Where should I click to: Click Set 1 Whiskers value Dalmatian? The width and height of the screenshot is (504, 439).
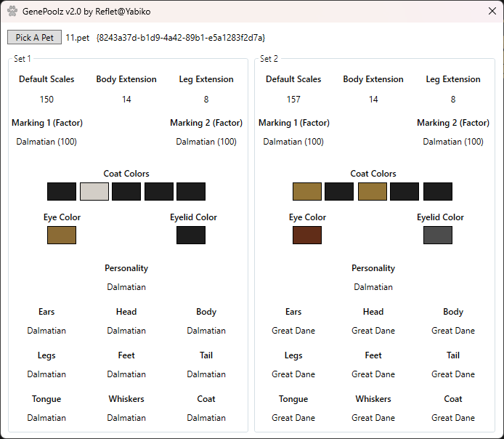click(126, 418)
